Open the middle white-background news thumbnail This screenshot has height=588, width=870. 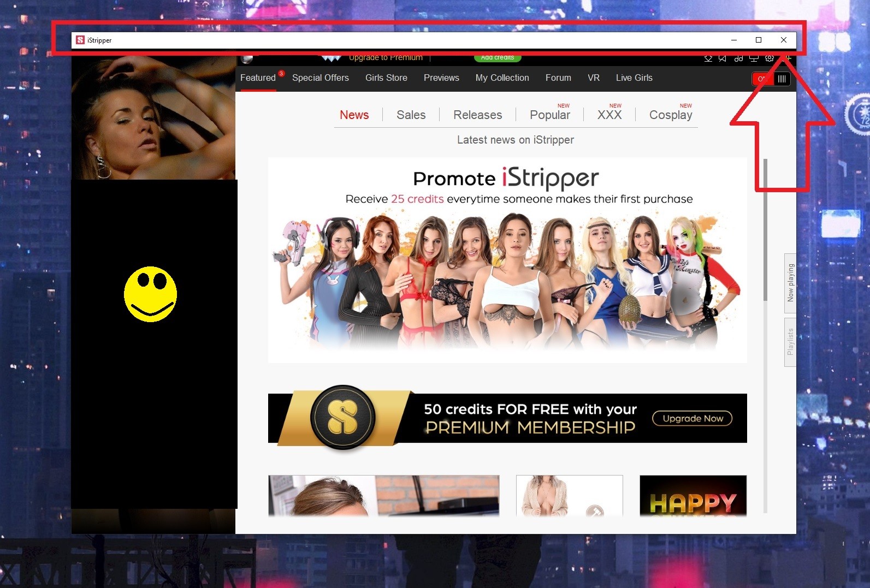click(x=569, y=496)
